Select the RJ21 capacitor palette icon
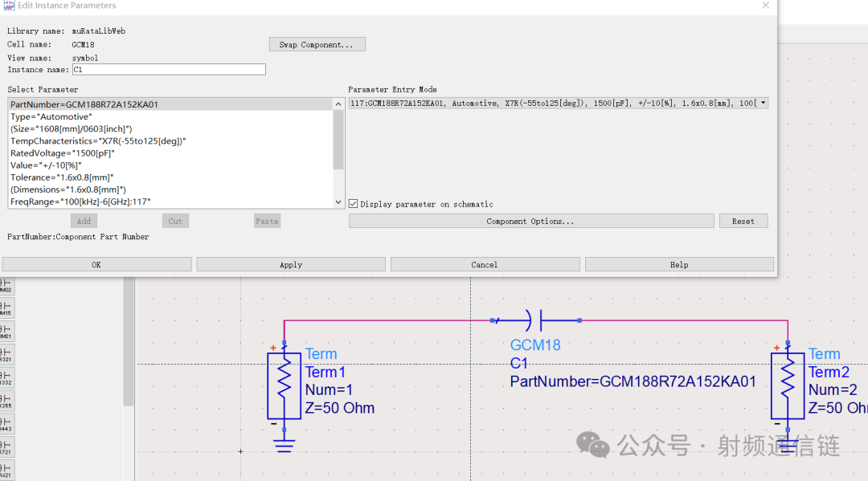This screenshot has width=868, height=481. (x=6, y=471)
